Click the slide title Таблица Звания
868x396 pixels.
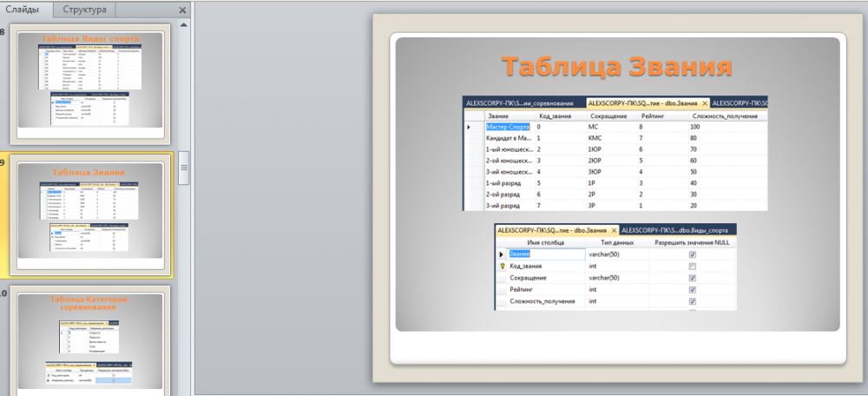(616, 67)
